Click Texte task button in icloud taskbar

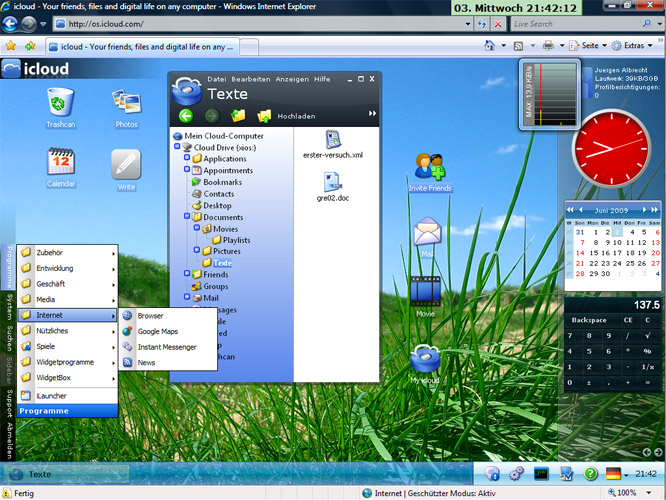66,474
